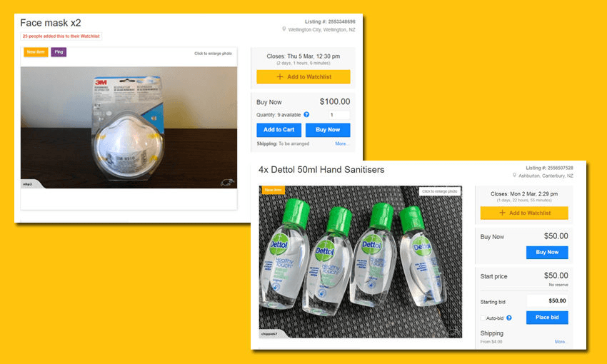Screen dimensions: 607x364
Task: Click the Wellington City location pin icon
Action: coord(284,29)
